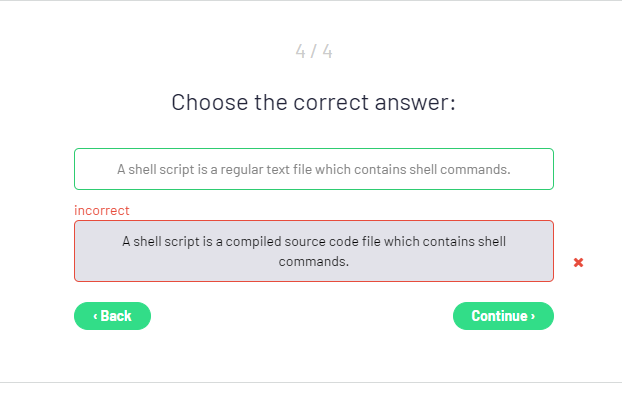Pick the red-bordered gray answer box
This screenshot has height=394, width=622.
(314, 251)
